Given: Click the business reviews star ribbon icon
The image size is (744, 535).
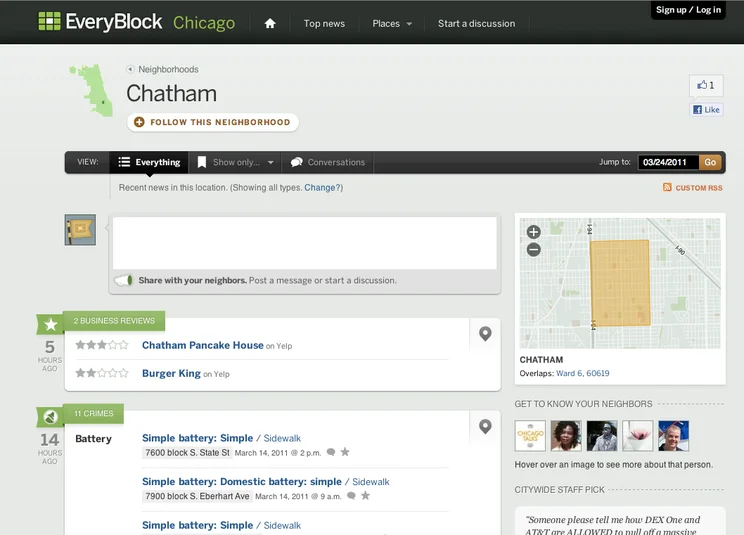Looking at the screenshot, I should (50, 324).
